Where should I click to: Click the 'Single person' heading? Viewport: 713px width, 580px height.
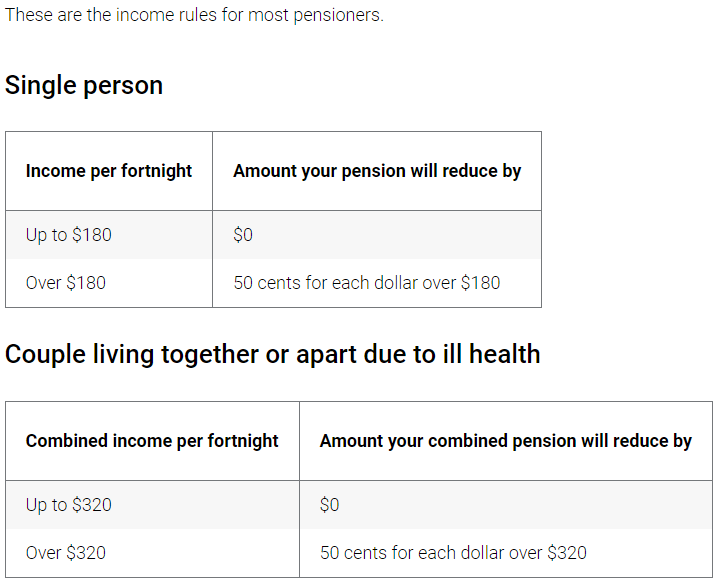(84, 86)
